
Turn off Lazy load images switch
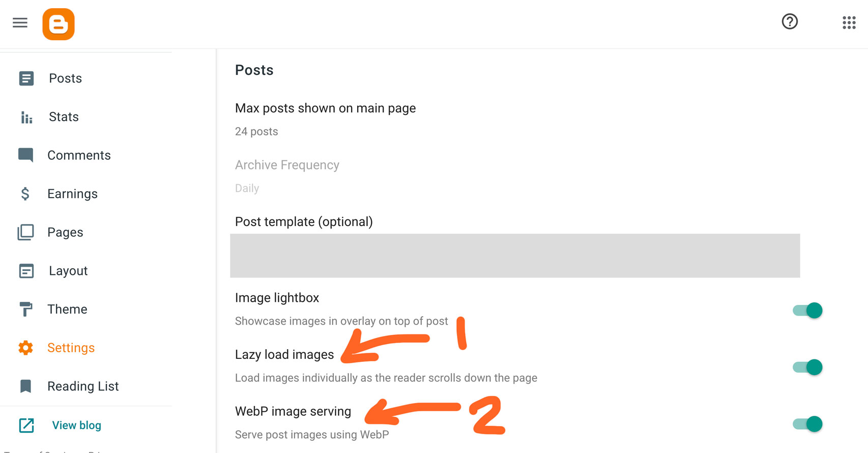click(808, 367)
